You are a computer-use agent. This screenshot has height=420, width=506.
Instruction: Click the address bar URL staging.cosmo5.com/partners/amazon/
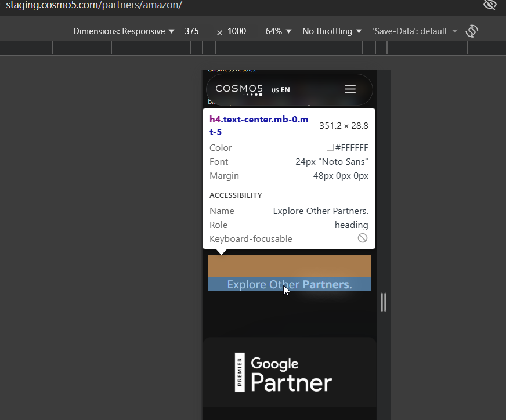tap(94, 5)
